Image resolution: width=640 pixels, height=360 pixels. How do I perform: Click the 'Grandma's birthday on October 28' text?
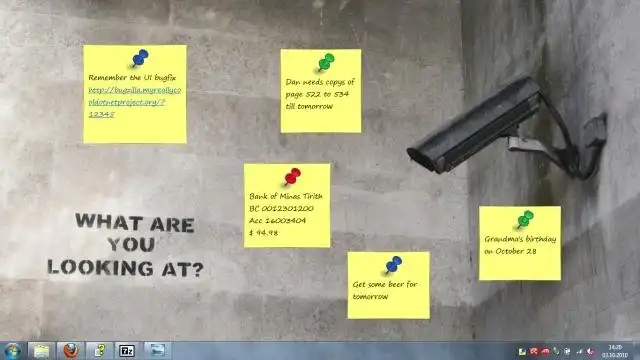pyautogui.click(x=520, y=245)
